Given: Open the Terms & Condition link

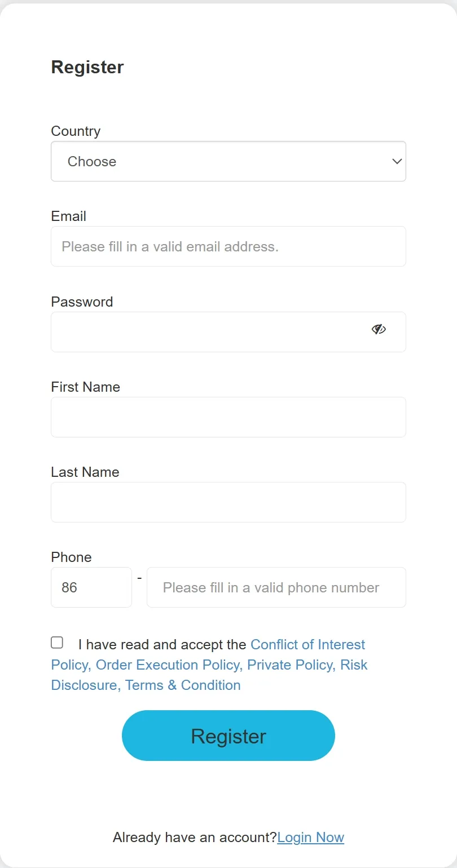Looking at the screenshot, I should tap(183, 685).
